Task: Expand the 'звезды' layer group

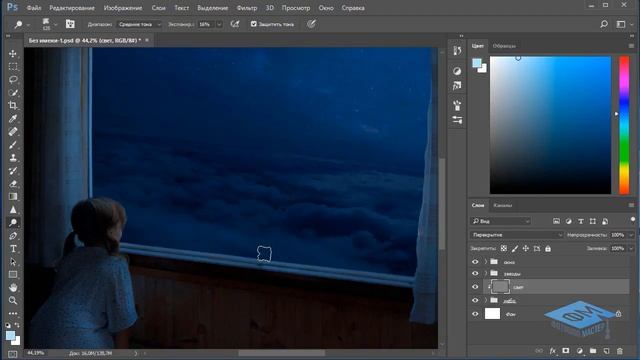Action: [x=485, y=273]
